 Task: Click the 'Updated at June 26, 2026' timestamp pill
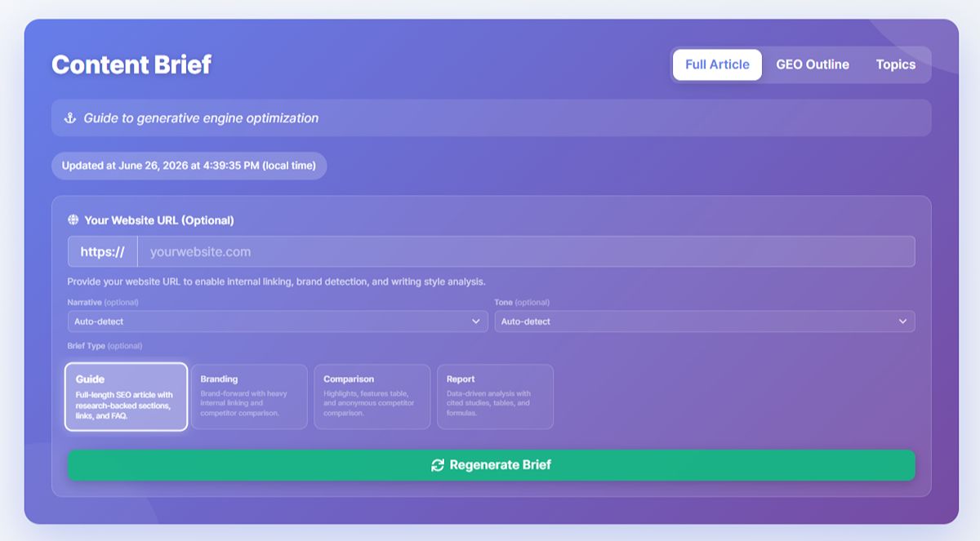pos(189,166)
